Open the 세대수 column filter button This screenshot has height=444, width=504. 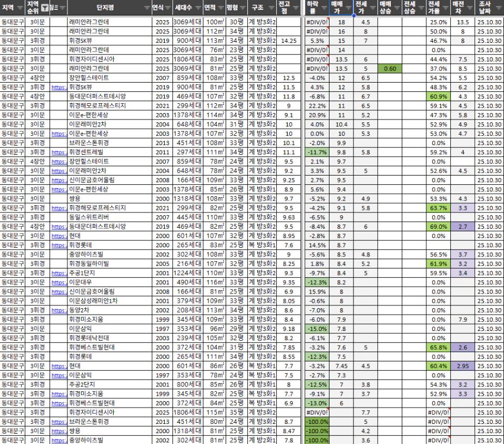[197, 9]
